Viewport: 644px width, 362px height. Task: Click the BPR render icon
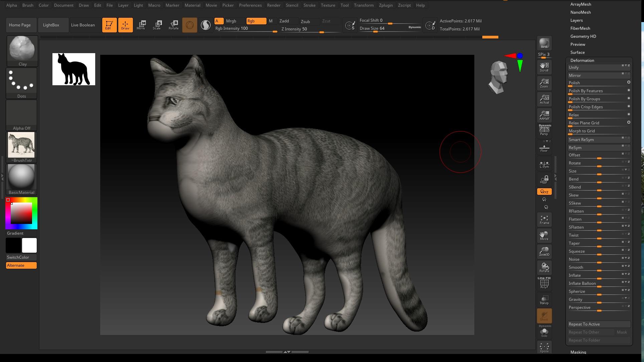(544, 43)
